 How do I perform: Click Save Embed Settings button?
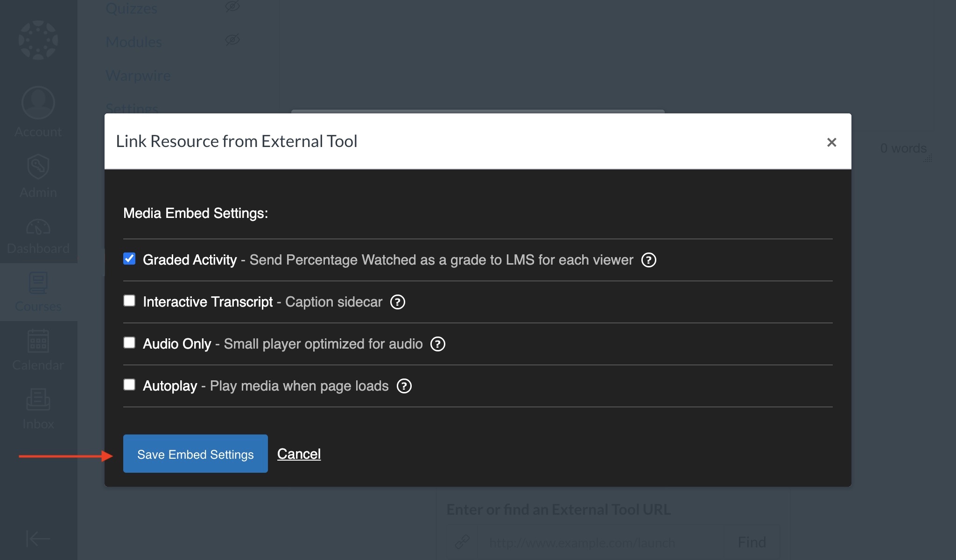(x=195, y=453)
